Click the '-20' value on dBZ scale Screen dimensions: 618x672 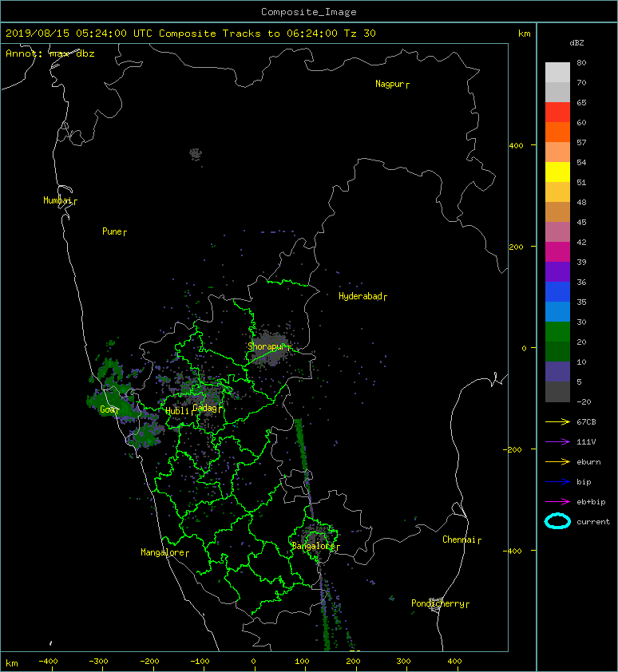[584, 402]
